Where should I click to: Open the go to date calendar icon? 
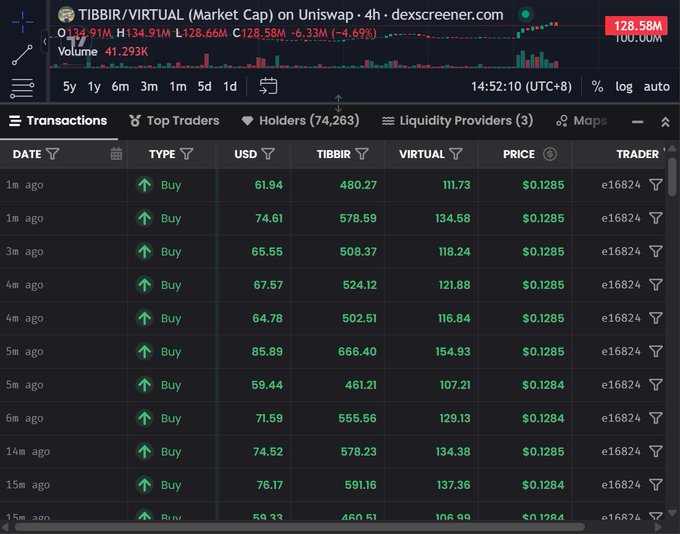pyautogui.click(x=268, y=86)
